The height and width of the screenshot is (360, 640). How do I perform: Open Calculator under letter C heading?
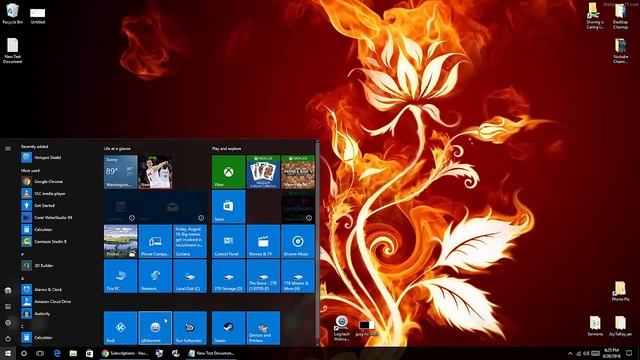(38, 338)
